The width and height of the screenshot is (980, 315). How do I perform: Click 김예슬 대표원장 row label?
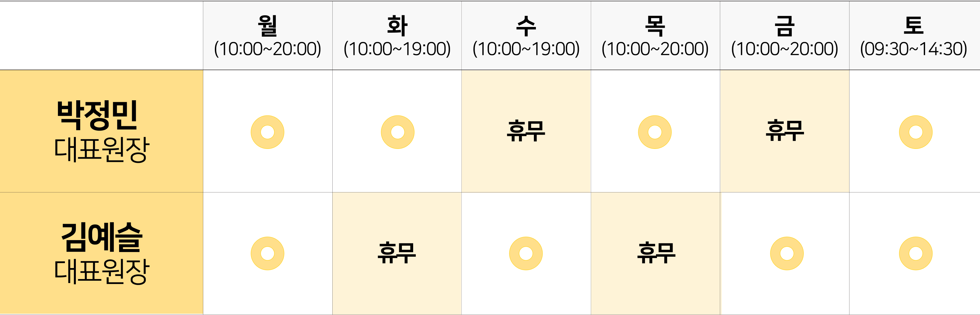tap(101, 253)
